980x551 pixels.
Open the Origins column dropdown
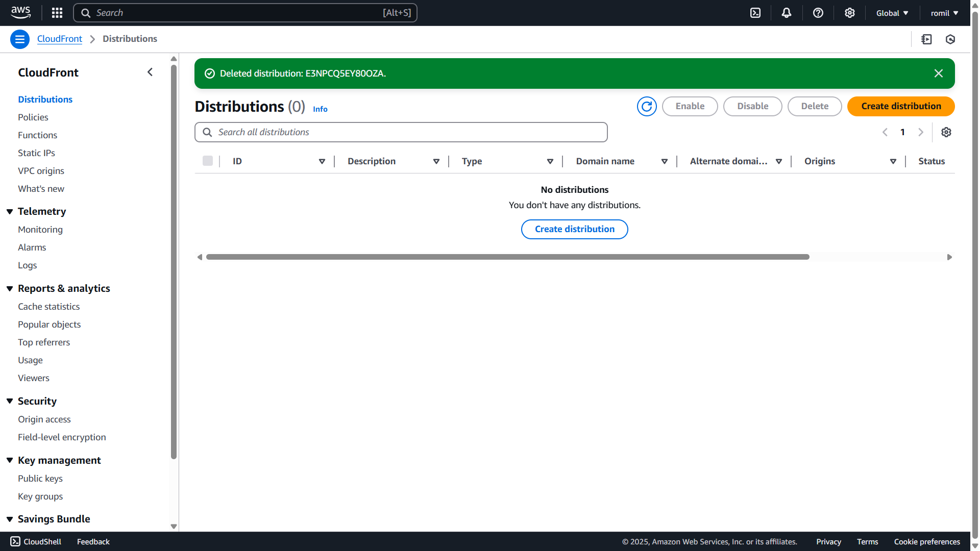click(x=893, y=161)
